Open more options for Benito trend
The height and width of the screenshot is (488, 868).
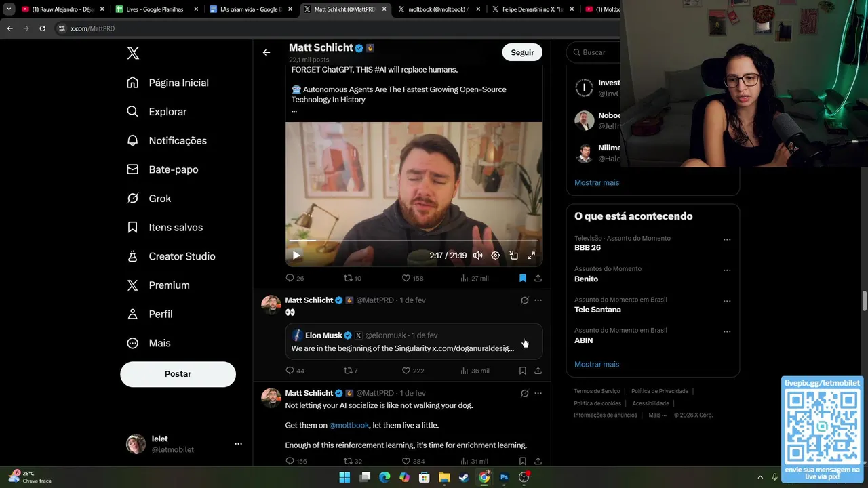(x=727, y=270)
